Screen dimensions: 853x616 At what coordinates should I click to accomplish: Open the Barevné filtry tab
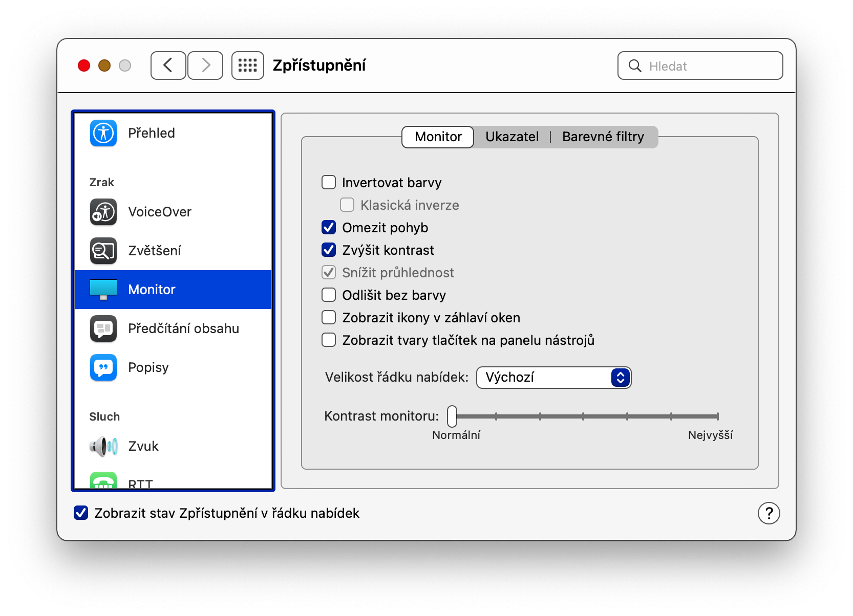point(603,137)
